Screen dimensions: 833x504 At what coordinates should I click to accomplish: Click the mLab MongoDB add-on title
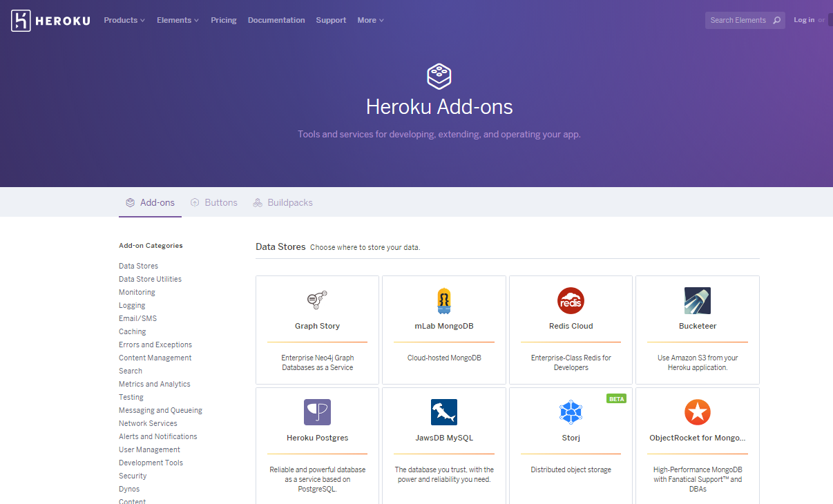(x=444, y=326)
